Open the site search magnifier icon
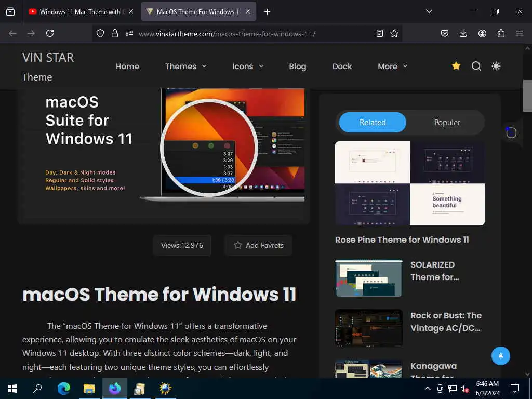Screen dimensions: 532x399 point(476,66)
